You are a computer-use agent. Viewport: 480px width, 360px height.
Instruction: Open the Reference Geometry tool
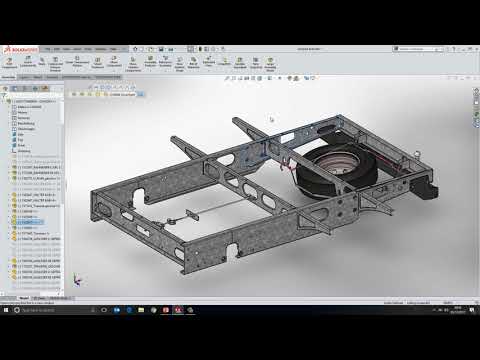point(165,62)
